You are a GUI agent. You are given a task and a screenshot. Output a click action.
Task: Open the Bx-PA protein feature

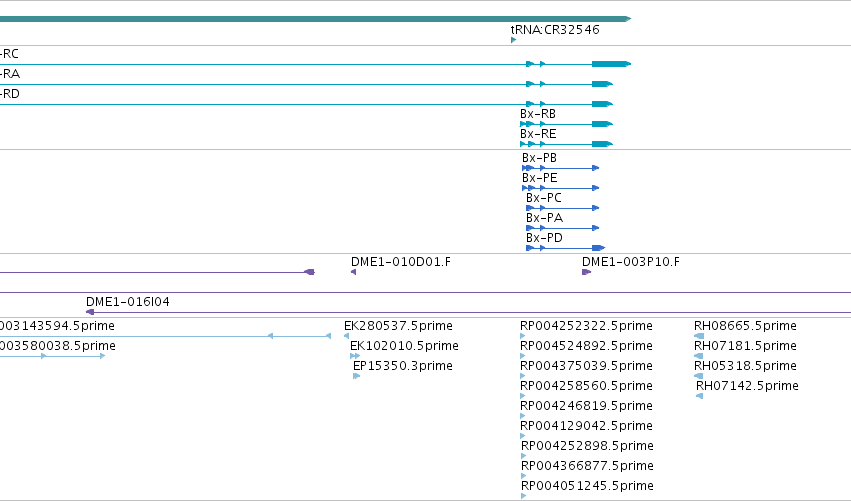tap(544, 218)
